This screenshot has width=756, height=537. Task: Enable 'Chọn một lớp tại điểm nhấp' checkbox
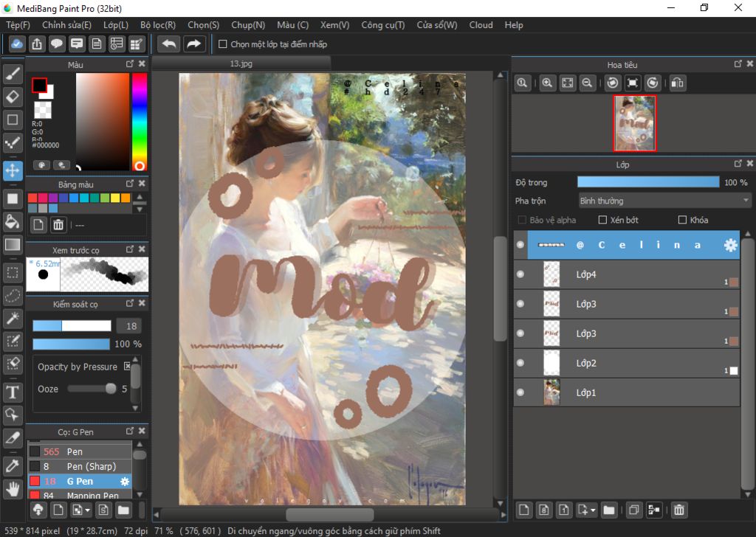(223, 44)
